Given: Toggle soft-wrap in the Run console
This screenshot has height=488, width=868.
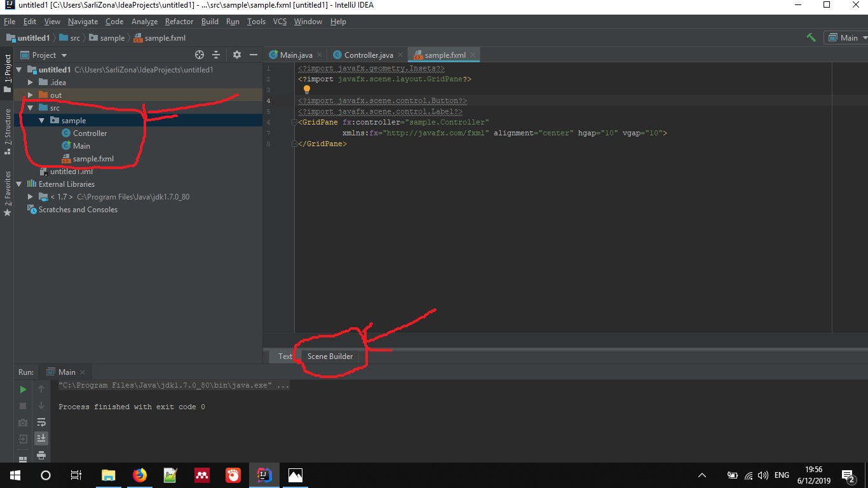Looking at the screenshot, I should coord(41,422).
